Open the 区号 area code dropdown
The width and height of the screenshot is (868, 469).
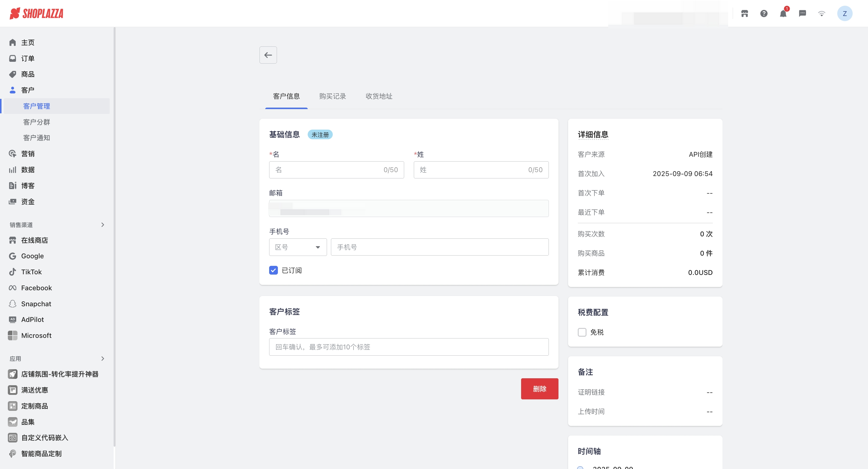point(297,247)
